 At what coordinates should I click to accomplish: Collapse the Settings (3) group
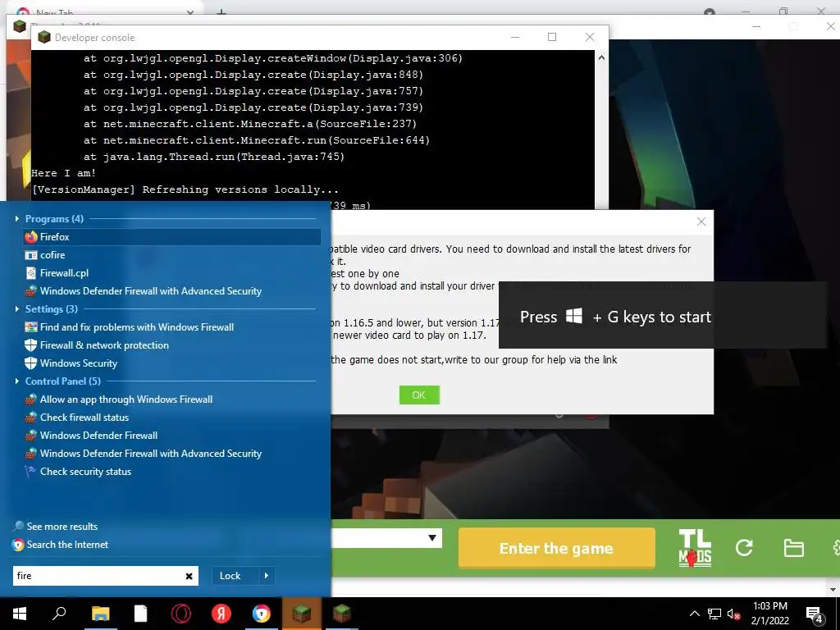pos(17,309)
